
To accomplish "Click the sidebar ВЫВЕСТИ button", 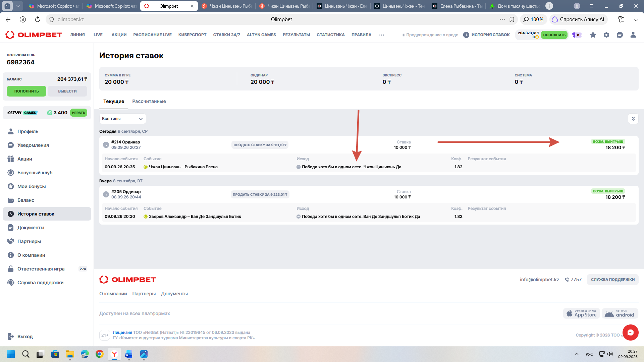I will tap(67, 91).
